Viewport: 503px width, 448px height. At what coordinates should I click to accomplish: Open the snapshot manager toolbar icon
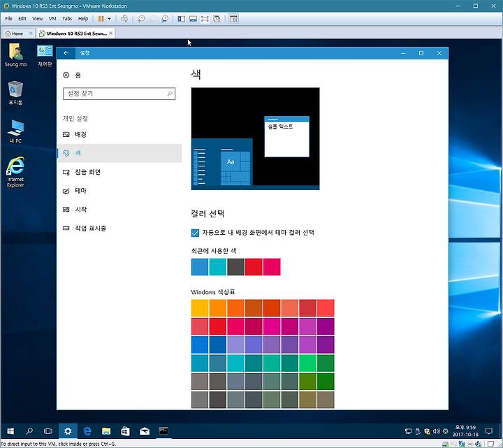click(x=165, y=19)
